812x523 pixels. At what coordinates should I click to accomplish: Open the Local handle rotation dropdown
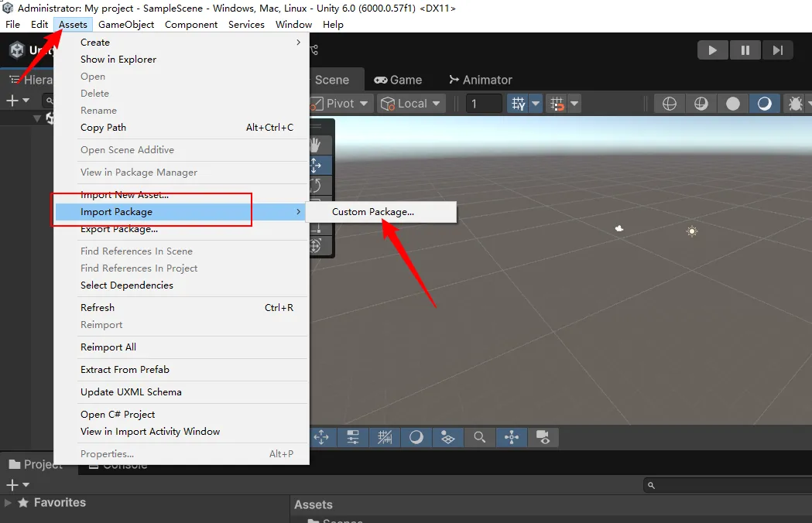[x=411, y=104]
